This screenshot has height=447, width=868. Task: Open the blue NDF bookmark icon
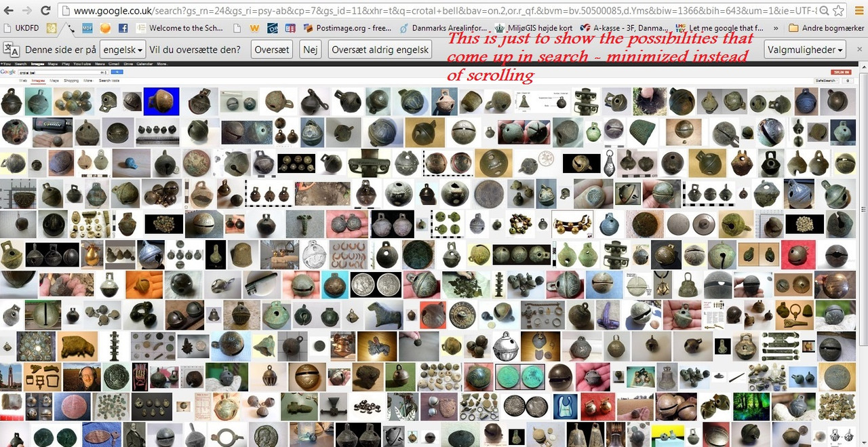point(87,28)
